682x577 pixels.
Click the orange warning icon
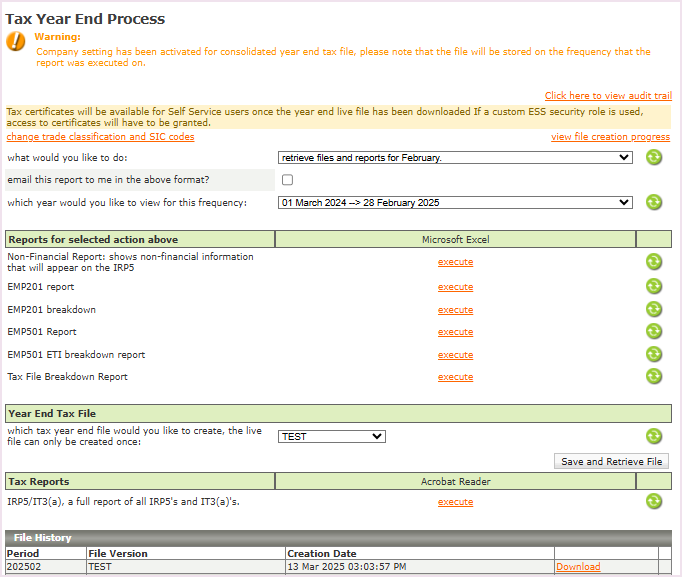point(16,41)
